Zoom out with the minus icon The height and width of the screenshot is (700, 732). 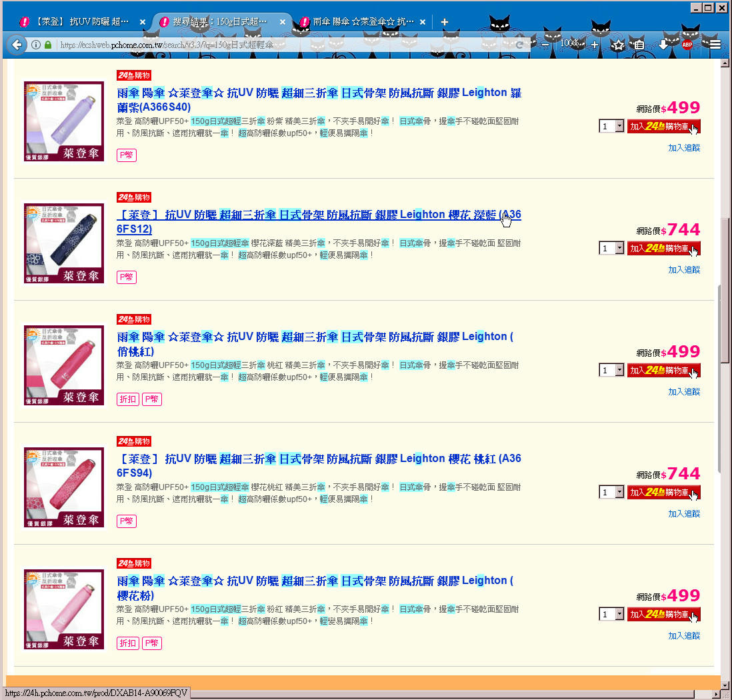point(545,45)
